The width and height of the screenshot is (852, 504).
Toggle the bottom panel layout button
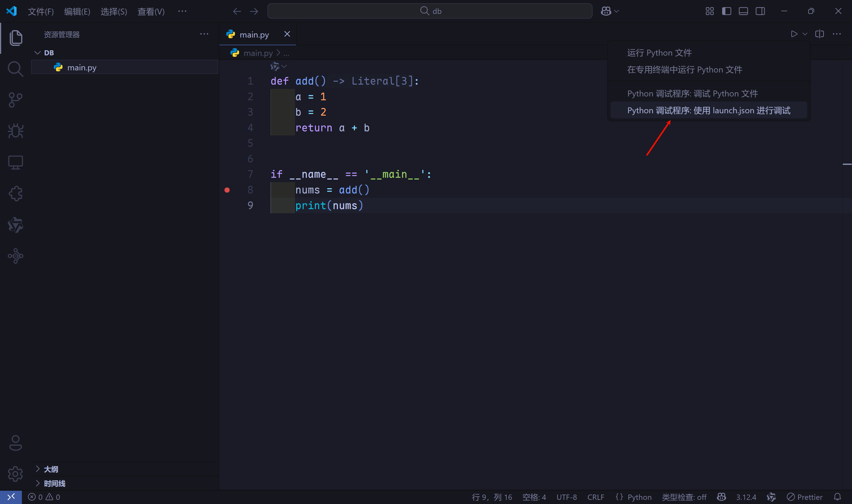coord(743,11)
